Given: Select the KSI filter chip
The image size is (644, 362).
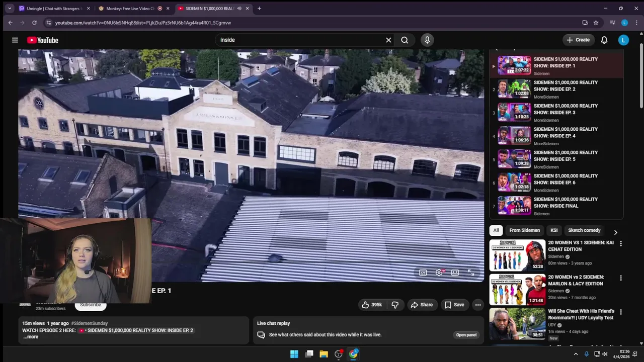Looking at the screenshot, I should coord(554,230).
